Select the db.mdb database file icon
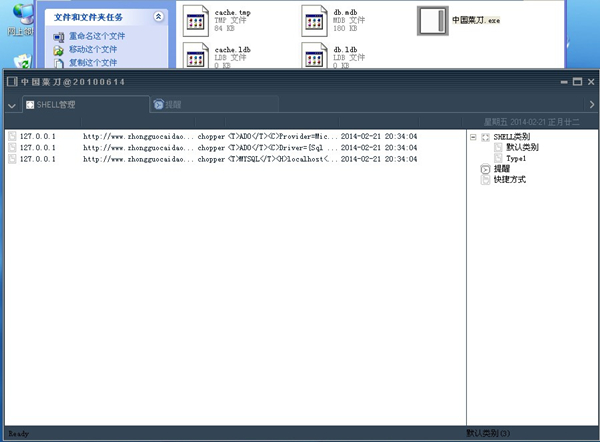 (x=316, y=19)
